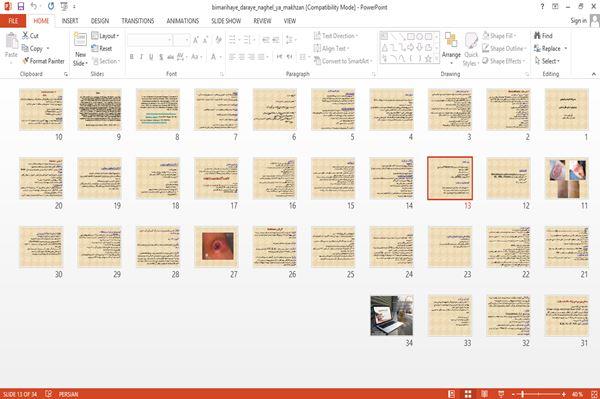The image size is (600, 399).
Task: Click the New Slide icon
Action: tap(80, 40)
